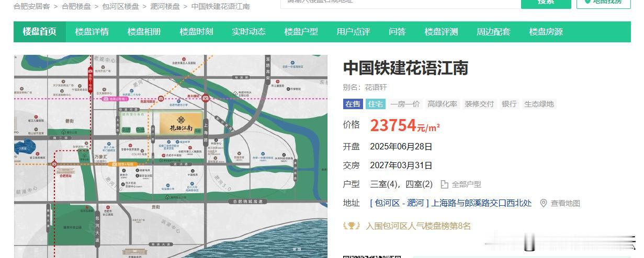Click the opening date 2025年06月28日
The height and width of the screenshot is (258, 644).
(x=401, y=147)
